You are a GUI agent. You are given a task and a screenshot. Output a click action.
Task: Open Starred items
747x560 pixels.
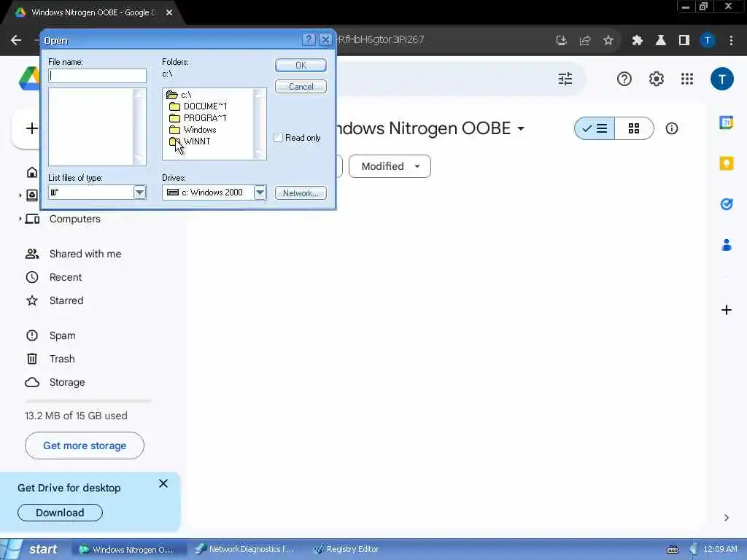coord(66,300)
